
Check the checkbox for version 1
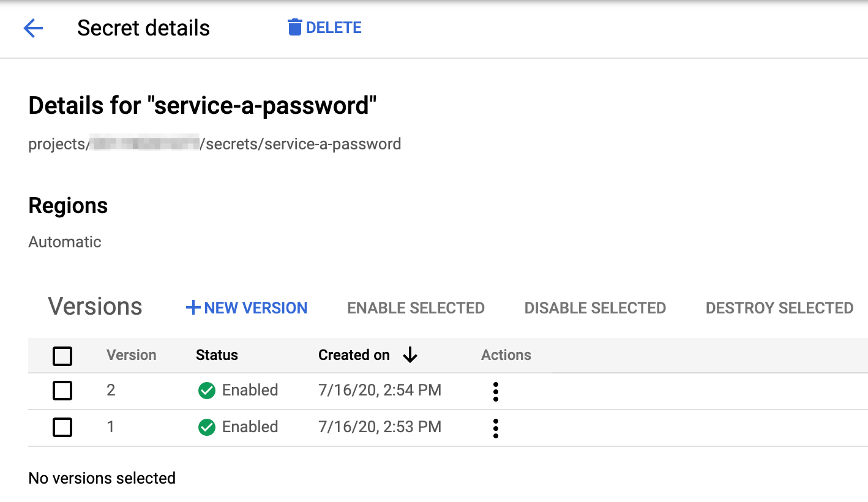click(x=62, y=427)
